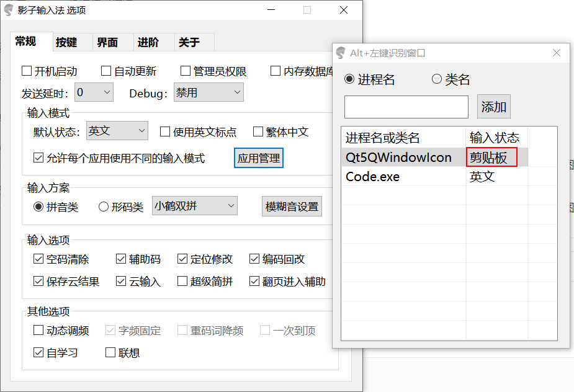The width and height of the screenshot is (574, 392).
Task: Click the 进程名或类名 column header
Action: (x=404, y=138)
